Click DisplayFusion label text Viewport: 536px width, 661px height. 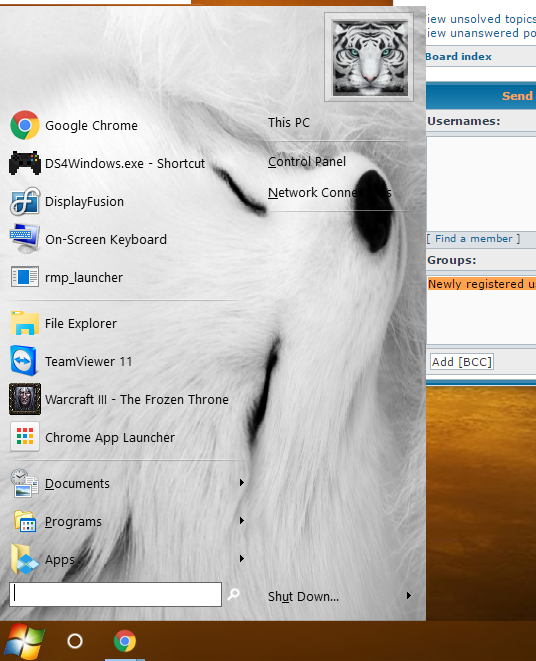point(84,202)
